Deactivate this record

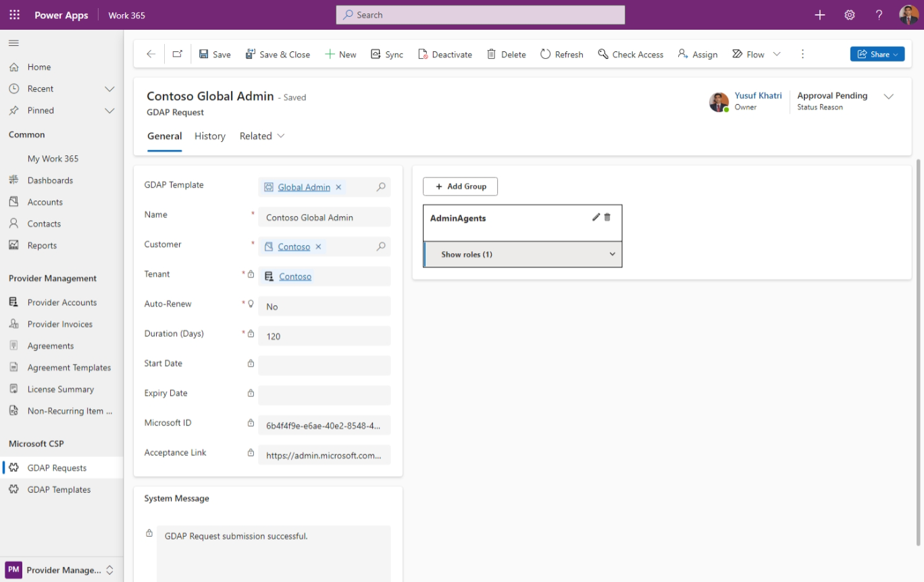coord(445,54)
